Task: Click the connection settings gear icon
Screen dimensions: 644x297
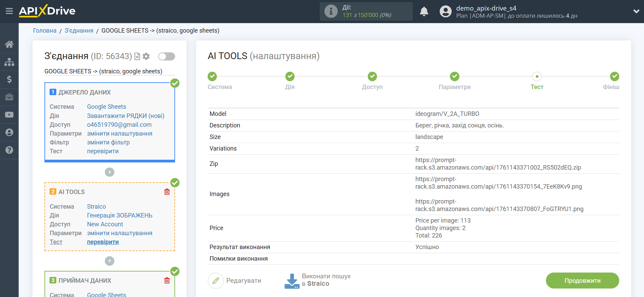Action: [146, 56]
